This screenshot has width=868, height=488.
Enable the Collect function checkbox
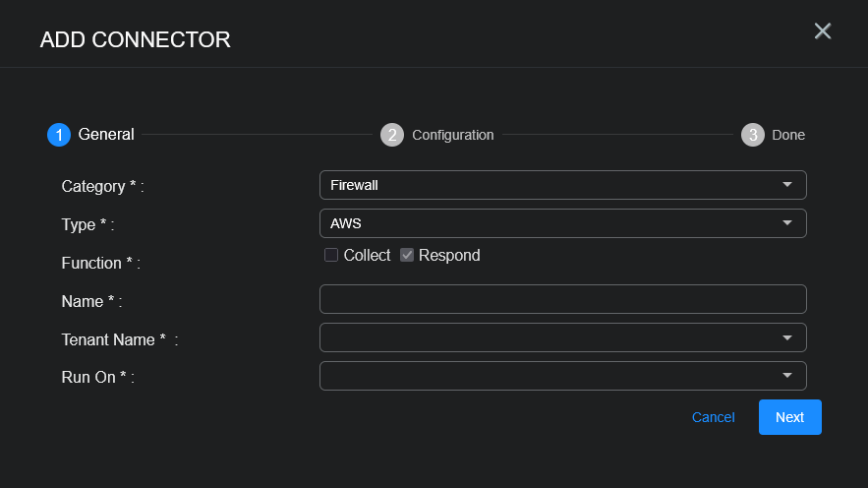[331, 255]
